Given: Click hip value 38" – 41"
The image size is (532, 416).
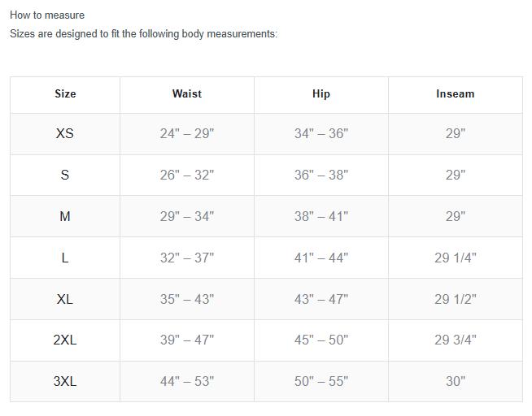Looking at the screenshot, I should [x=321, y=216].
